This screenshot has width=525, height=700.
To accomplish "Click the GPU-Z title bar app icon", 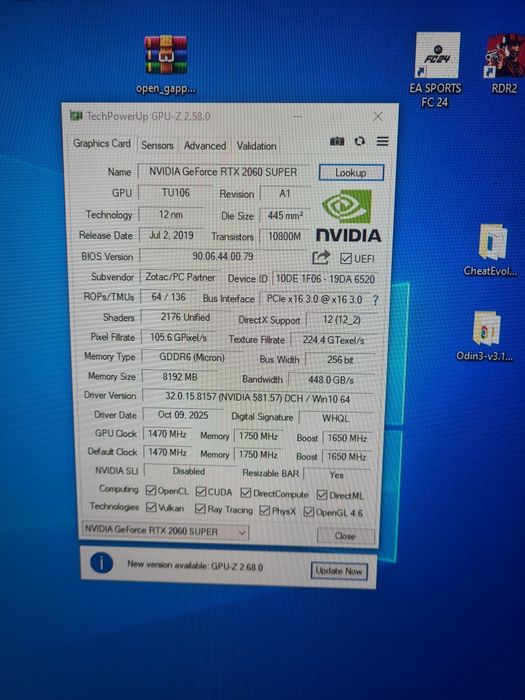I will [x=76, y=116].
